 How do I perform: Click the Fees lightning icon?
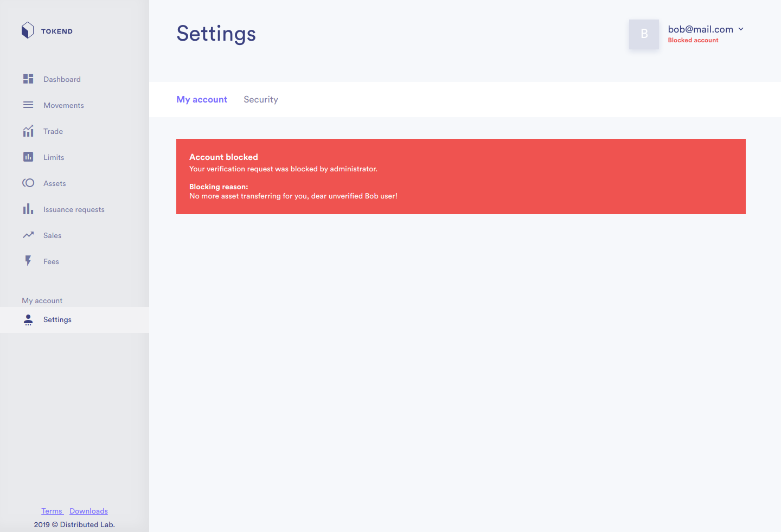click(x=28, y=261)
